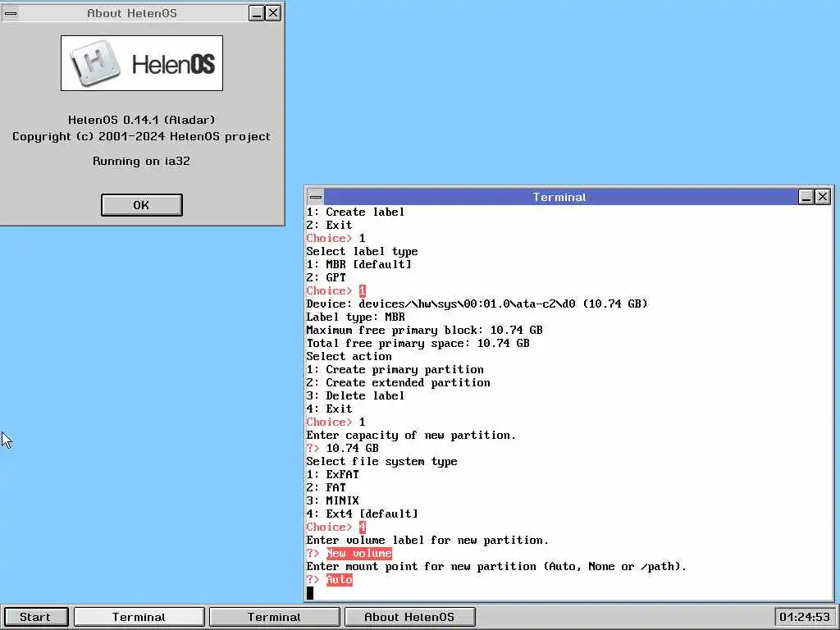This screenshot has height=630, width=840.
Task: Click the 'Maximum free primary block' line
Action: 424,330
